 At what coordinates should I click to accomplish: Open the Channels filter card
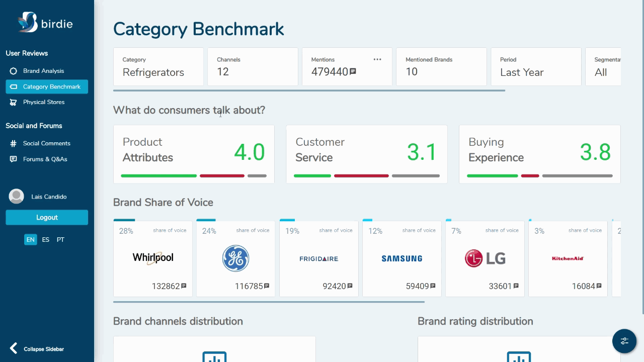point(253,67)
